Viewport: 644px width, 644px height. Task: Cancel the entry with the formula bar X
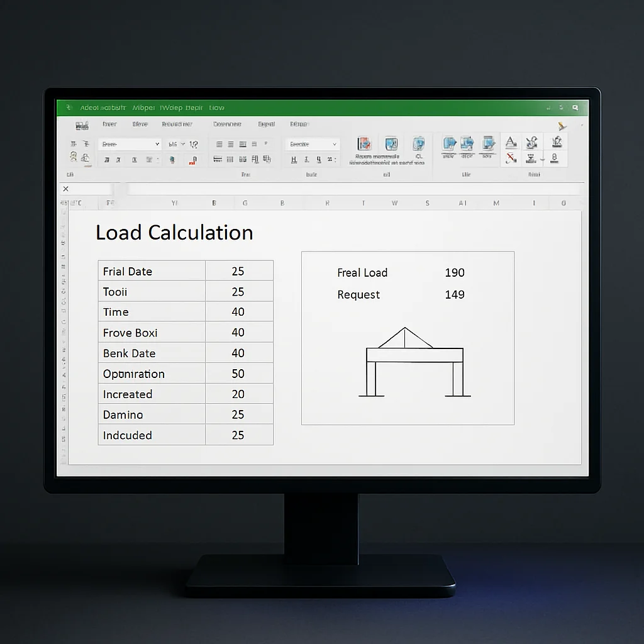tap(65, 189)
